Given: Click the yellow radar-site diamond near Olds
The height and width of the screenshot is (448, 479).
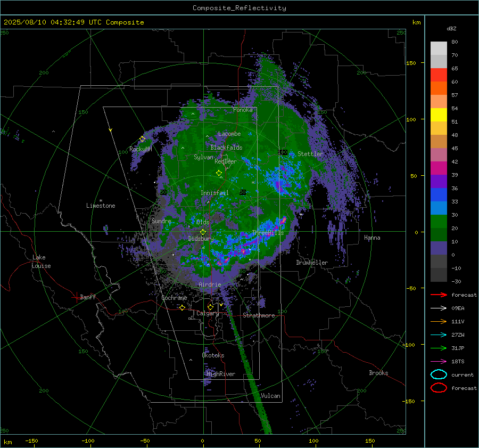Looking at the screenshot, I should (203, 232).
